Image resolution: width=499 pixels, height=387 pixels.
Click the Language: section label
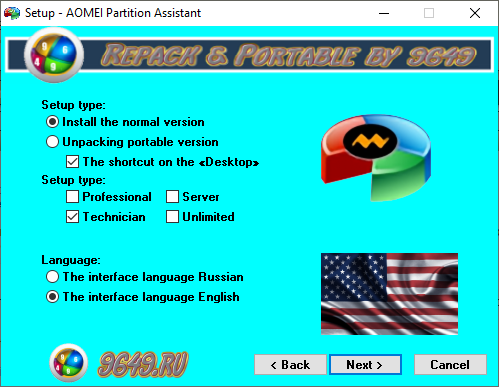[x=71, y=260]
